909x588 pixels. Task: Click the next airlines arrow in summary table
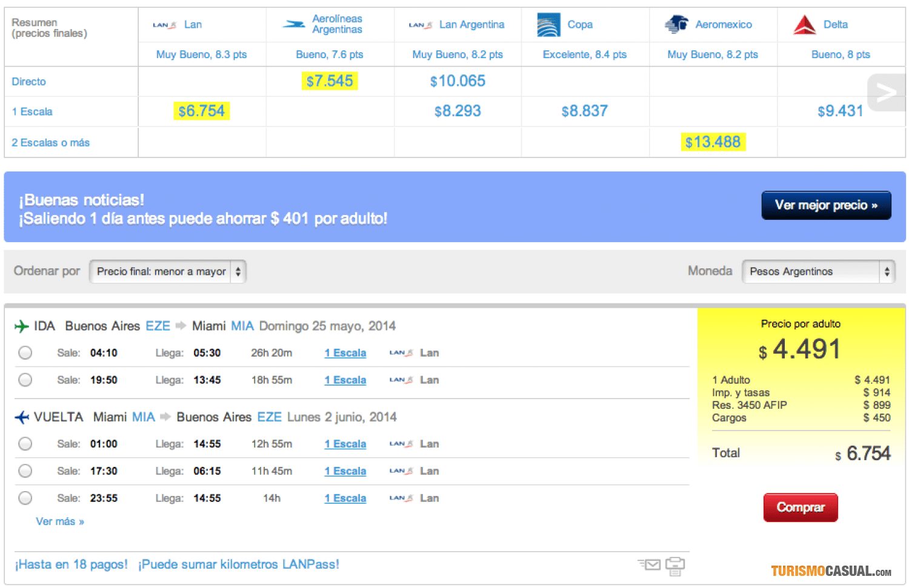[x=886, y=93]
